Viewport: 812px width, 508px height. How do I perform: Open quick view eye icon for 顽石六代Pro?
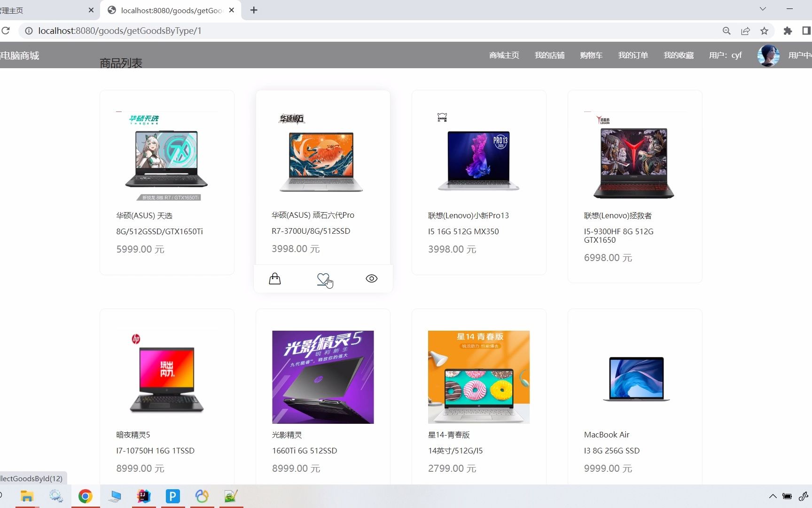click(x=372, y=278)
